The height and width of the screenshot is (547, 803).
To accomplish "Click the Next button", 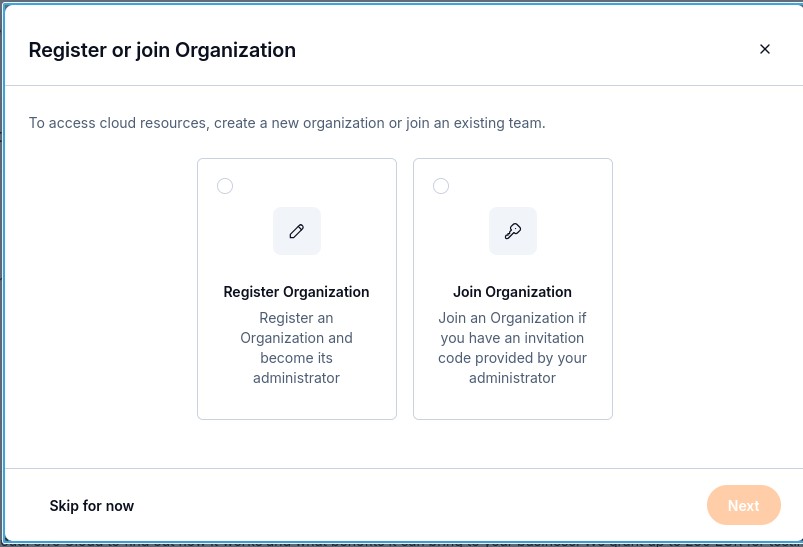I will (744, 505).
